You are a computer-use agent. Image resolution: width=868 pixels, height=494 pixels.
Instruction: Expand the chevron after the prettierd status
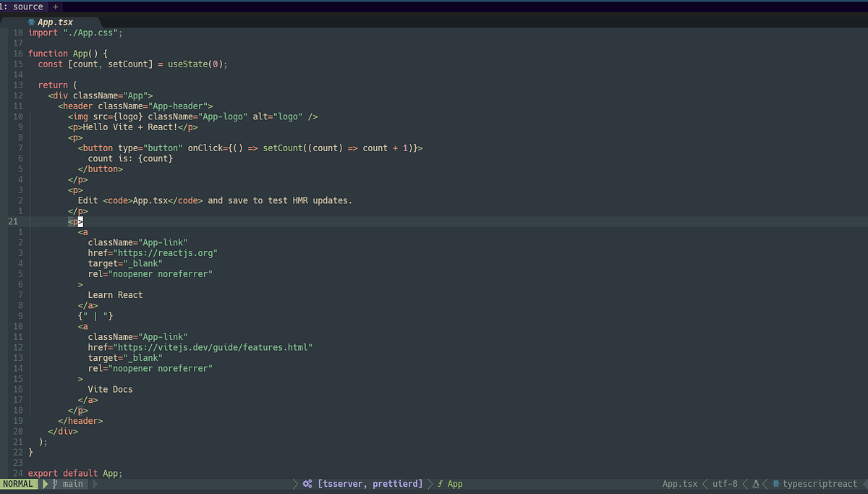(429, 483)
